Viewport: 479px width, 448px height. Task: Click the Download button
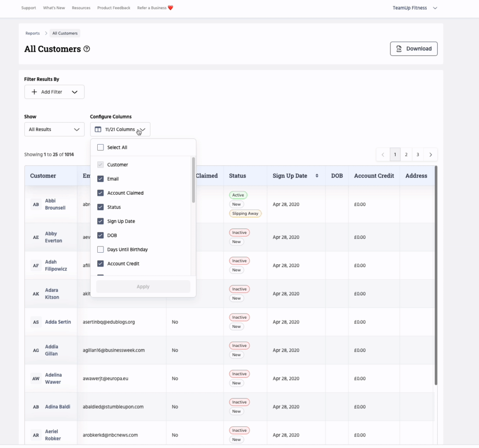click(413, 49)
